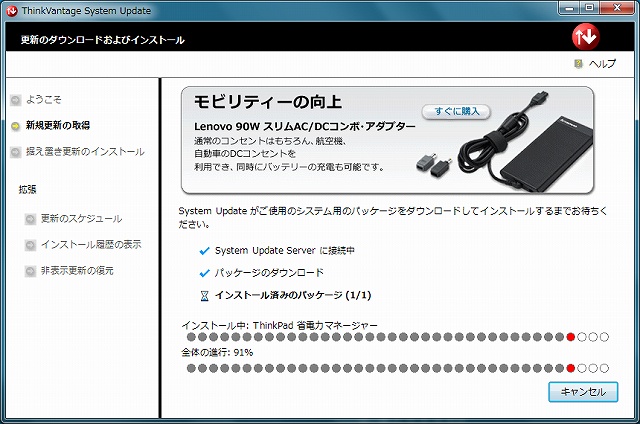Viewport: 640px width, 424px height.
Task: Click the ThinkVantage title bar logo icon
Action: click(11, 11)
